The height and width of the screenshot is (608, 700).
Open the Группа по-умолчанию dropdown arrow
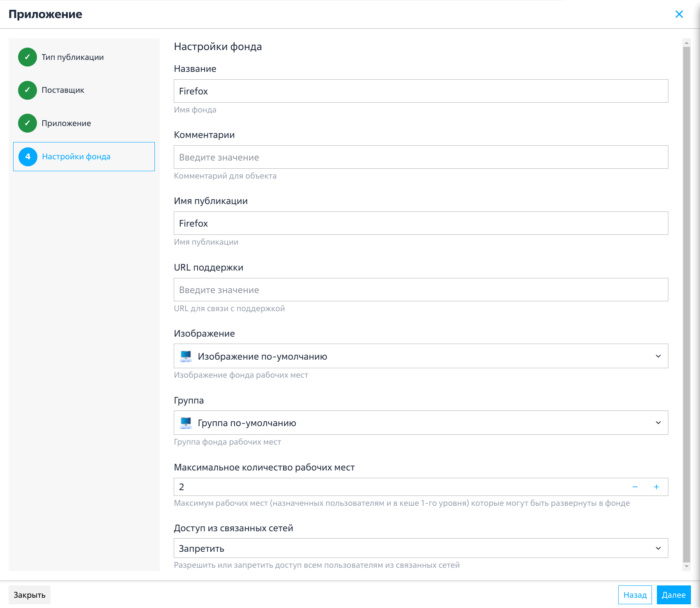(658, 422)
